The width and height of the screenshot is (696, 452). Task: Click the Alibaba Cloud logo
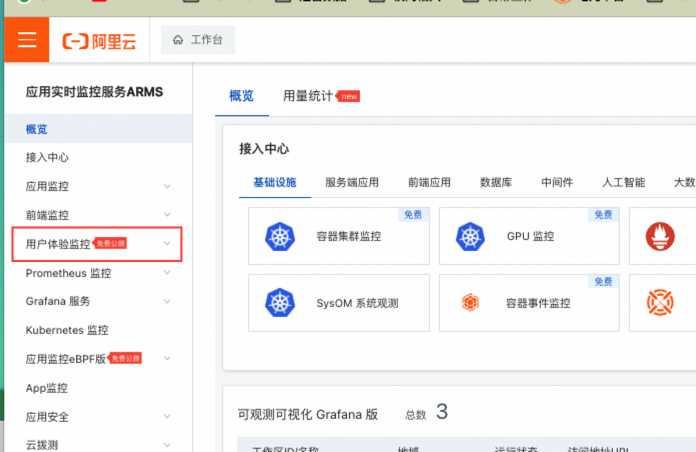coord(99,41)
